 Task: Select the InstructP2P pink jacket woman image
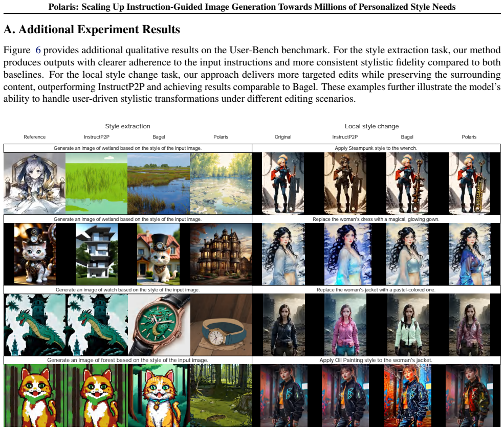click(x=345, y=325)
